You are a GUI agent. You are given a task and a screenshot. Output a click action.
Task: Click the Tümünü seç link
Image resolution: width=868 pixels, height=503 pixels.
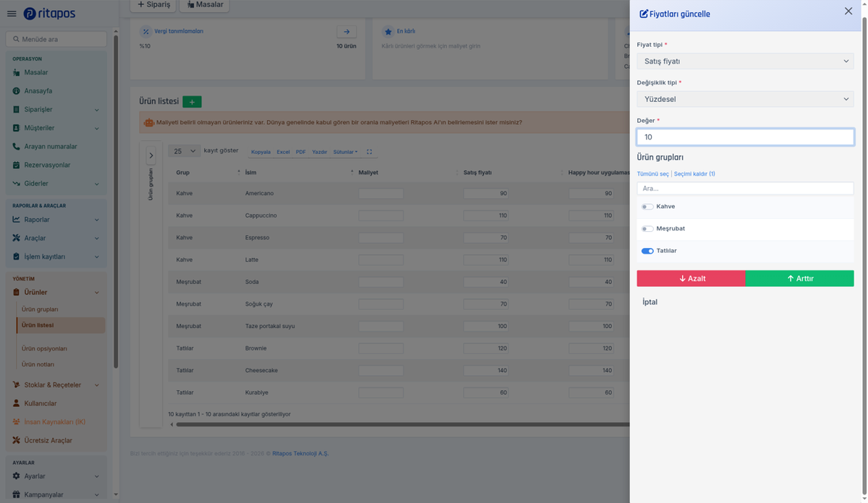click(x=653, y=174)
